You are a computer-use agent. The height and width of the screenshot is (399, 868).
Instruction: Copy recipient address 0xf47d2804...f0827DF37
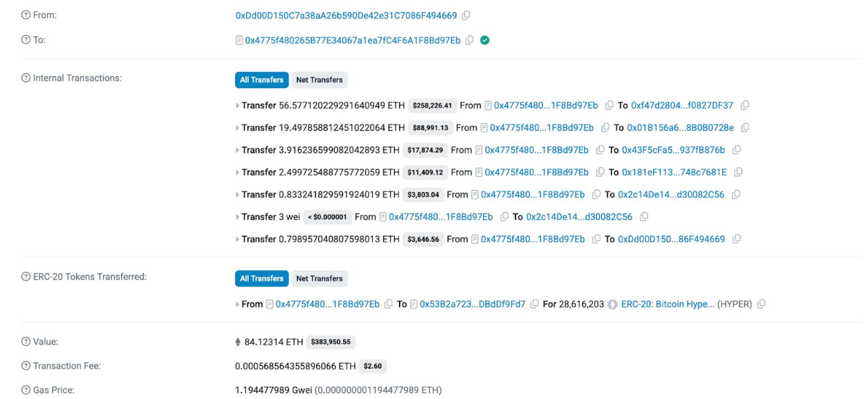tap(745, 106)
